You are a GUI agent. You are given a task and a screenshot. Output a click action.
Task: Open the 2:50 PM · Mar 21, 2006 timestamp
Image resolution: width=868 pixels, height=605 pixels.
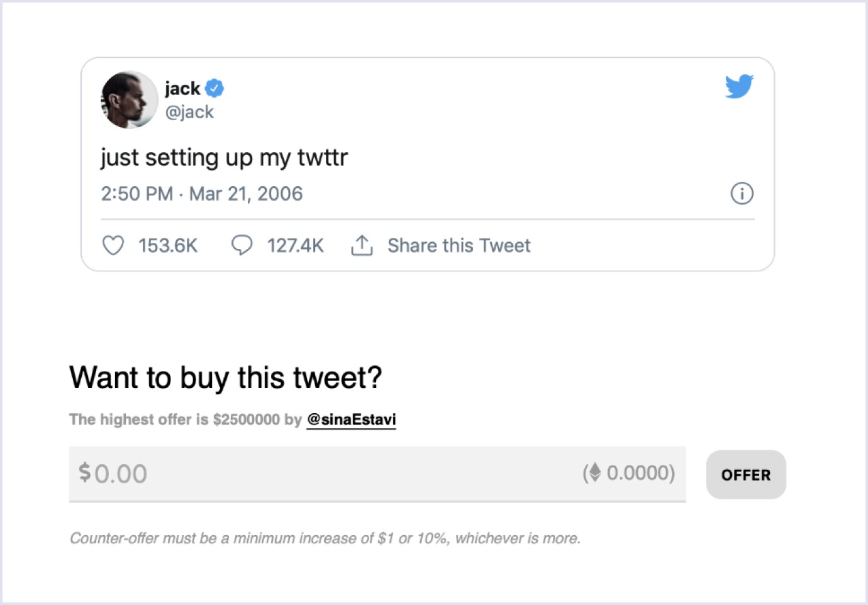202,194
